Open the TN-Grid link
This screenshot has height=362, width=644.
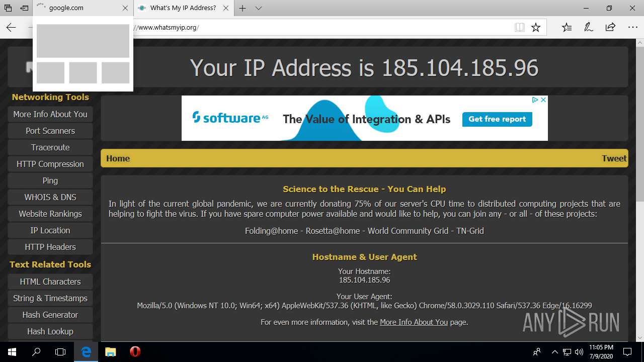click(470, 231)
